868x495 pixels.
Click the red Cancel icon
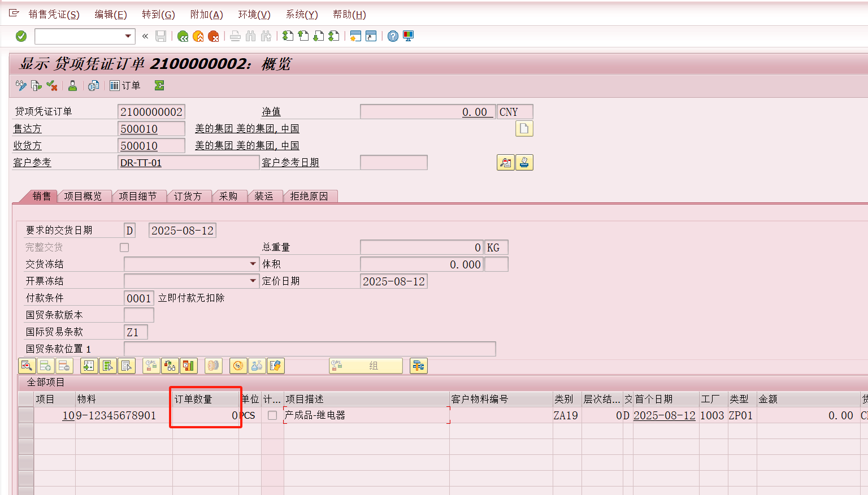coord(214,36)
